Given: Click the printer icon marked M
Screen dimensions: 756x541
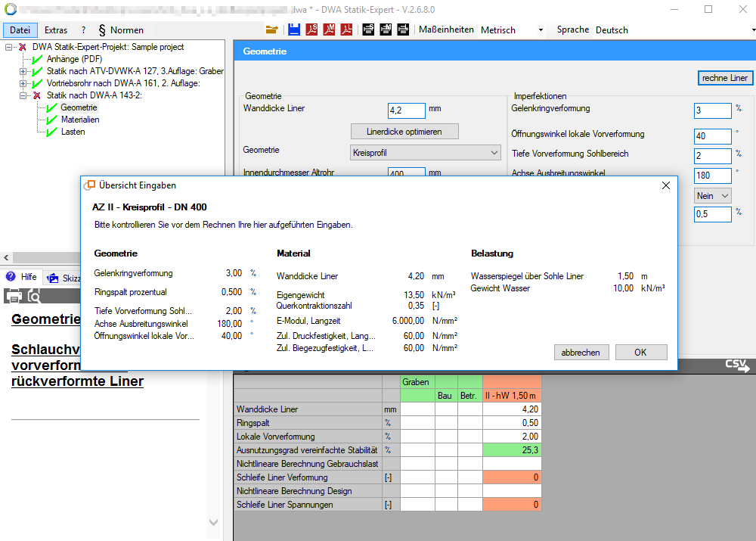Looking at the screenshot, I should pyautogui.click(x=386, y=30).
